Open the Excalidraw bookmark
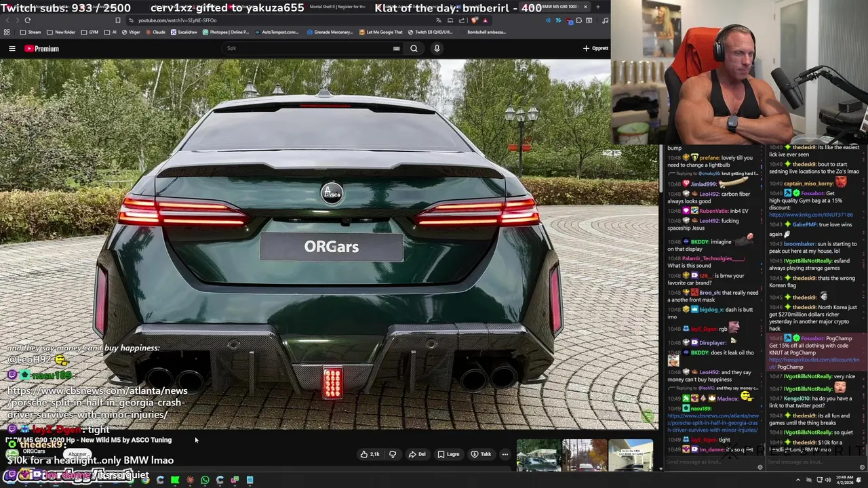The image size is (868, 488). click(184, 32)
